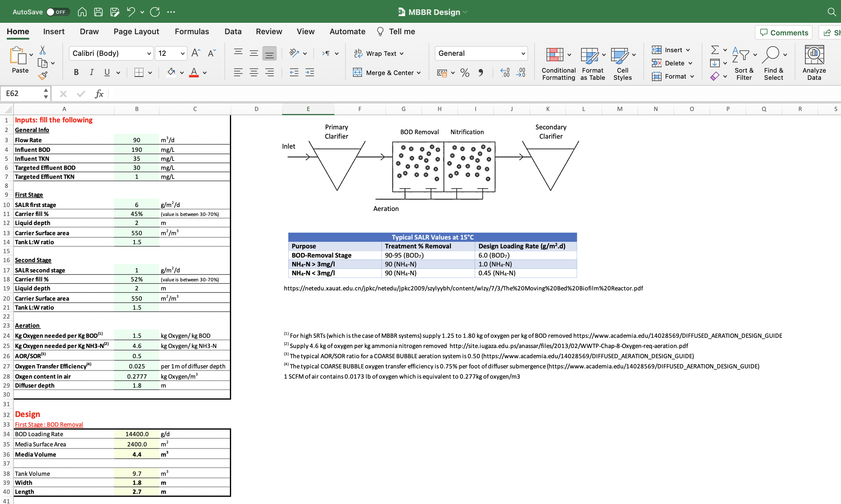Click Analyze Data
Viewport: 841px width, 504px height.
[x=814, y=64]
